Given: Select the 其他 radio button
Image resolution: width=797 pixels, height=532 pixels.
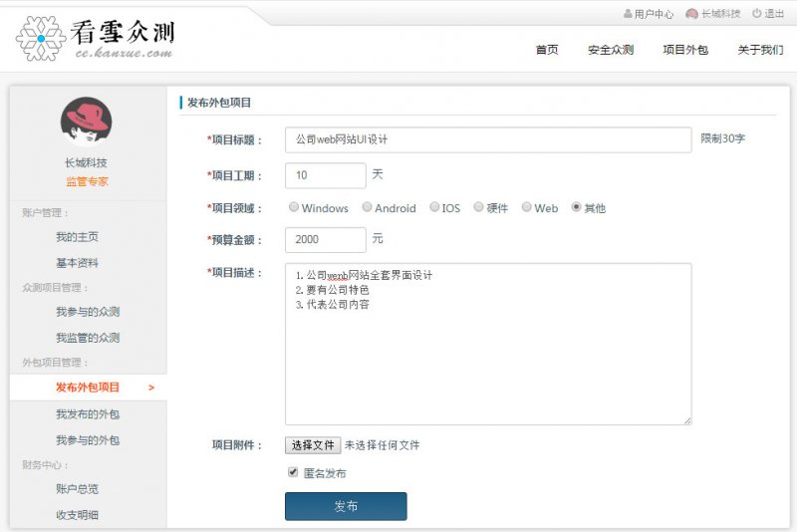Looking at the screenshot, I should 576,207.
